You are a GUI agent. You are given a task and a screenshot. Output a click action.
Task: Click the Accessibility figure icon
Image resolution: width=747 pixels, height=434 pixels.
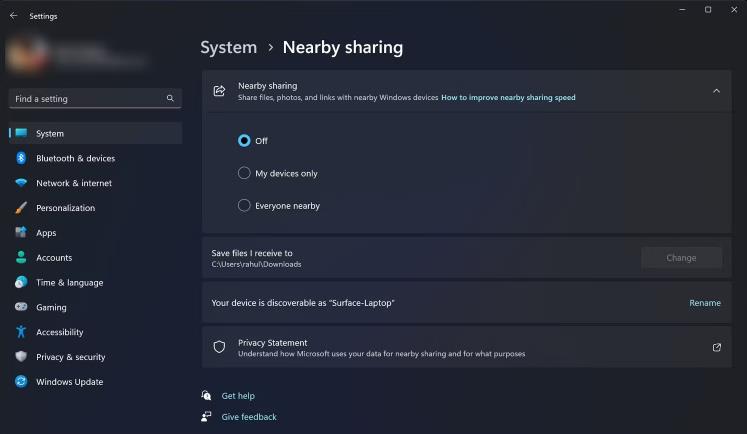click(21, 332)
